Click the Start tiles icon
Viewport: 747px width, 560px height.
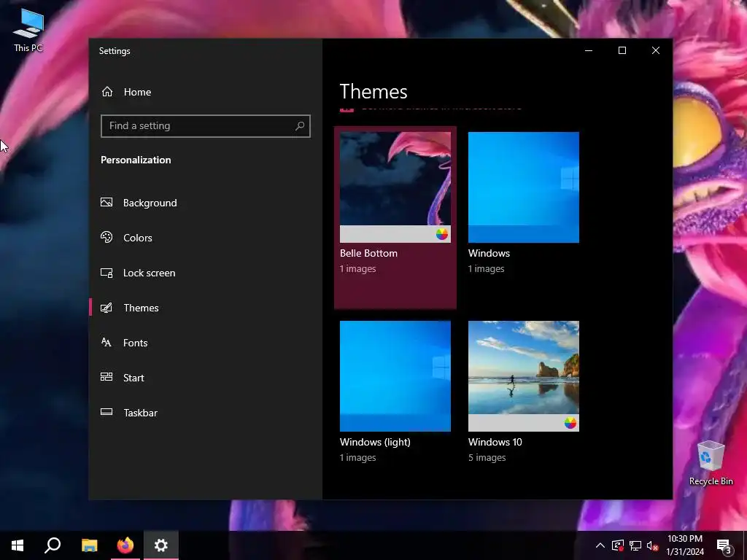point(107,377)
